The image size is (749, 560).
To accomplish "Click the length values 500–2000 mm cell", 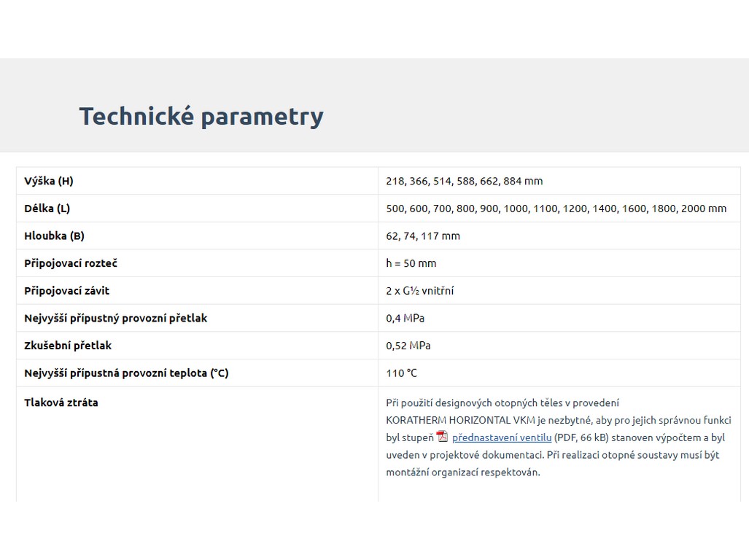I will coord(556,209).
